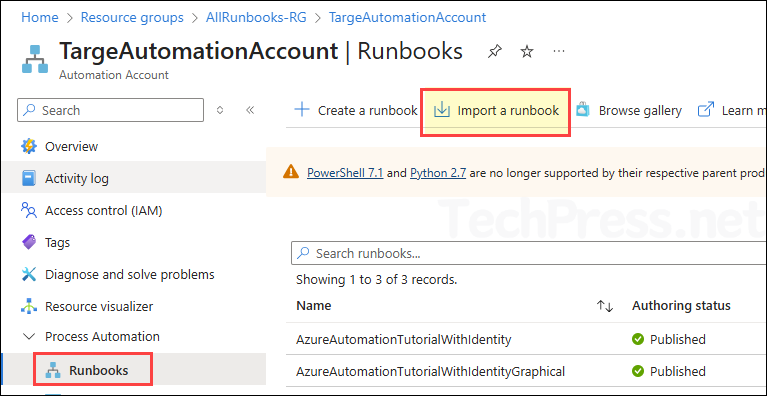Click Create a runbook button

coord(356,110)
